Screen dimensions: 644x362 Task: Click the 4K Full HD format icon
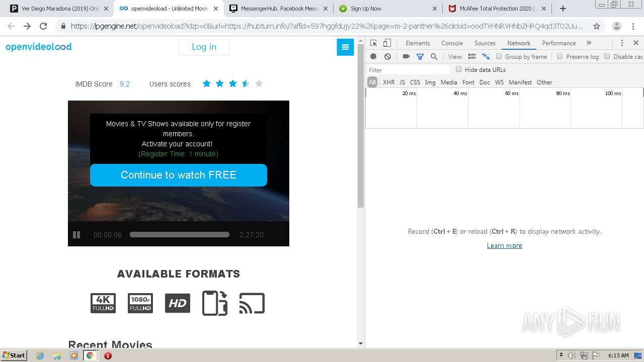click(x=103, y=303)
